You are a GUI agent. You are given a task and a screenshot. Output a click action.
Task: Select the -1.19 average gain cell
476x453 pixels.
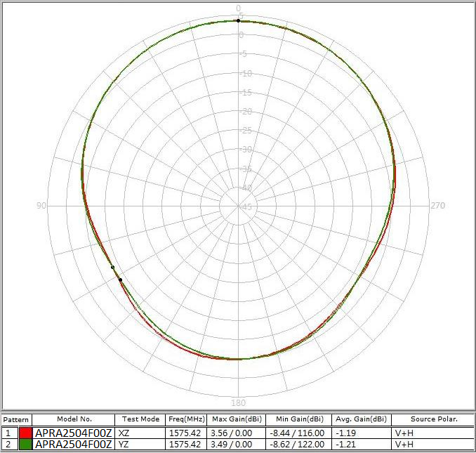pyautogui.click(x=345, y=433)
